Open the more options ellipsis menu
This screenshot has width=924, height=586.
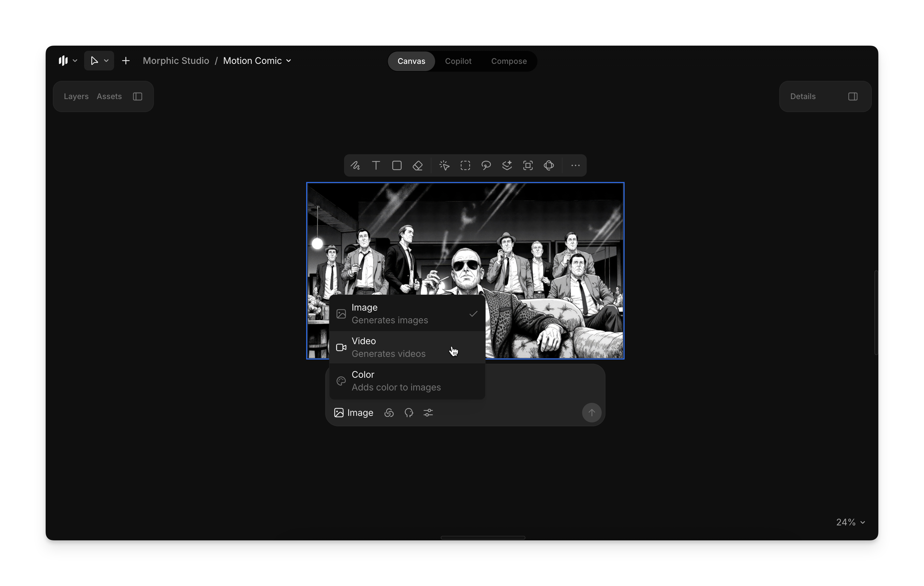[575, 166]
